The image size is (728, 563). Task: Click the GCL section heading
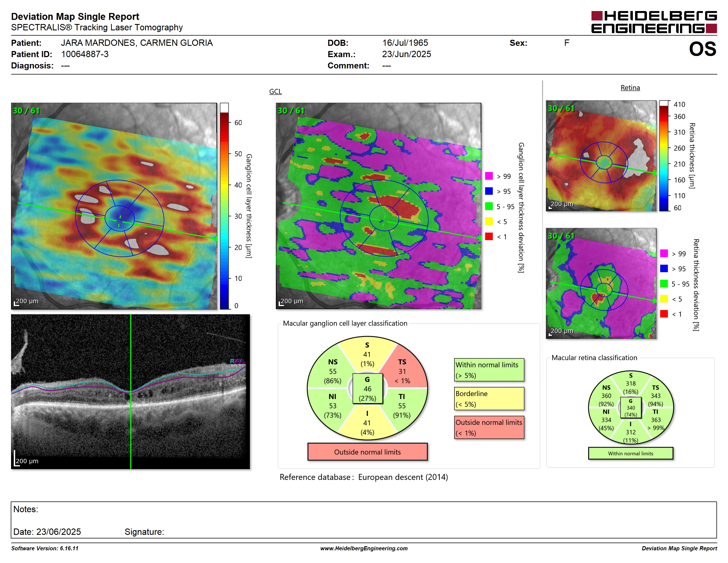275,91
